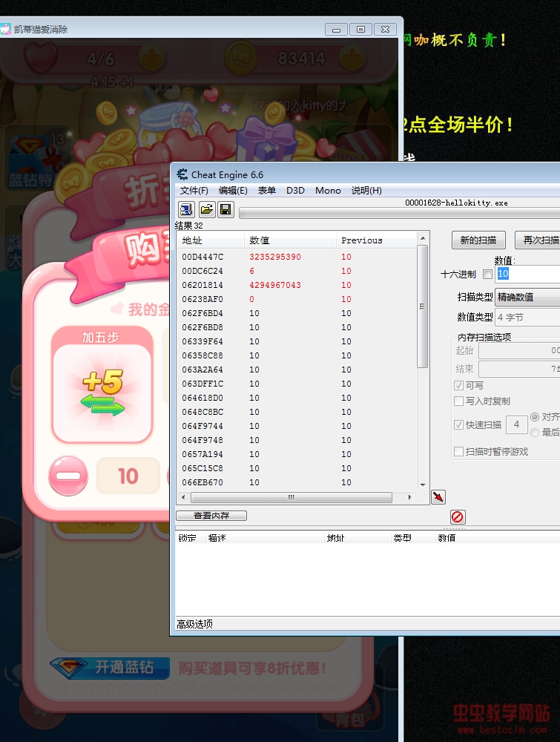Open the D3D menu
560x742 pixels.
tap(295, 190)
